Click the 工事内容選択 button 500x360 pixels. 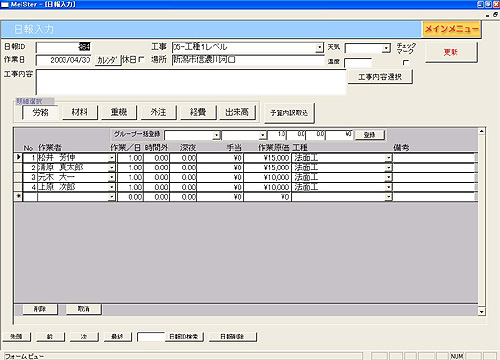point(380,77)
